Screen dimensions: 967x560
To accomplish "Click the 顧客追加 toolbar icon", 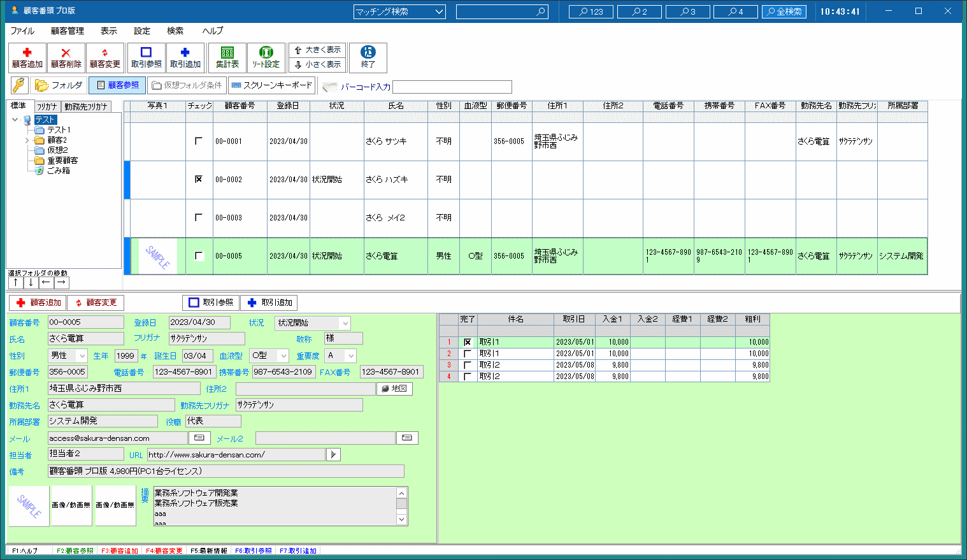I will [x=27, y=58].
